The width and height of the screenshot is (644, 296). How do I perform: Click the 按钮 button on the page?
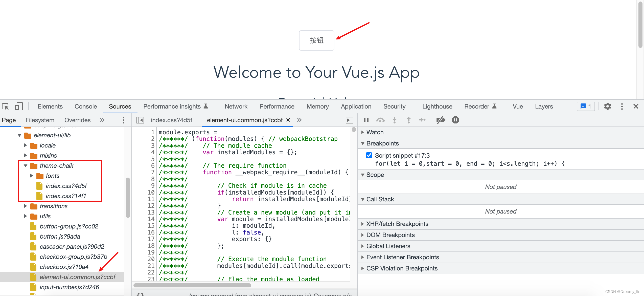316,40
